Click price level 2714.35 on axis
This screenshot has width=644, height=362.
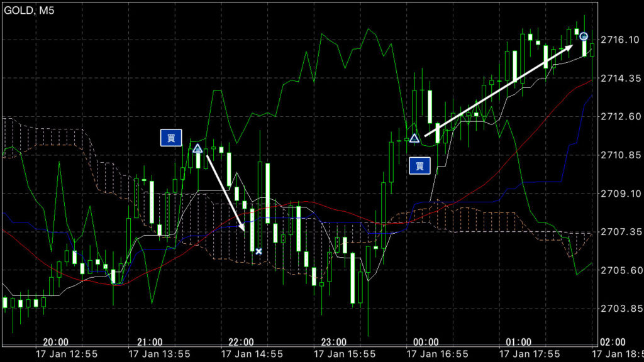click(619, 78)
